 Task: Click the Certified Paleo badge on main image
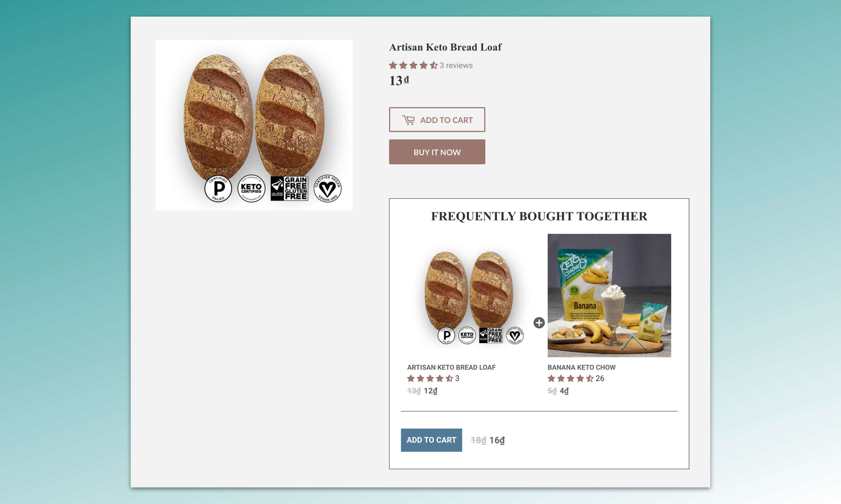click(x=218, y=189)
